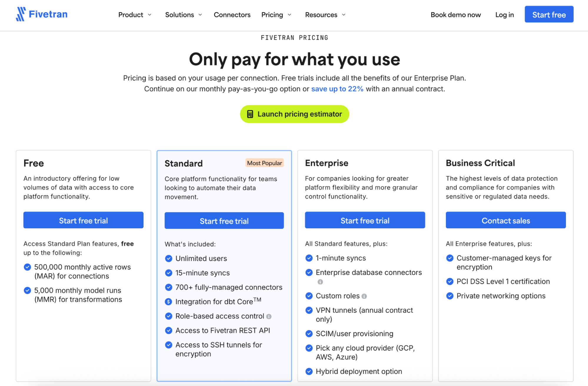Start free trial on the Enterprise plan
This screenshot has width=588, height=386.
pyautogui.click(x=365, y=220)
